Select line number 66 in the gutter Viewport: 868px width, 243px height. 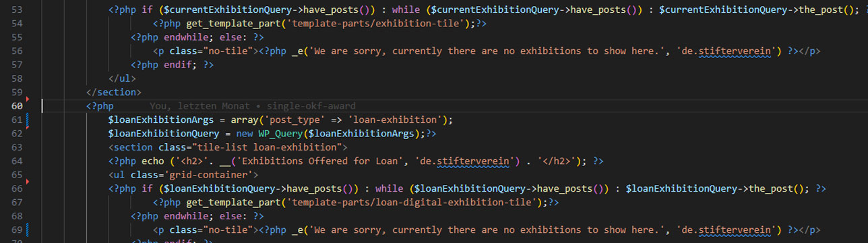(18, 188)
